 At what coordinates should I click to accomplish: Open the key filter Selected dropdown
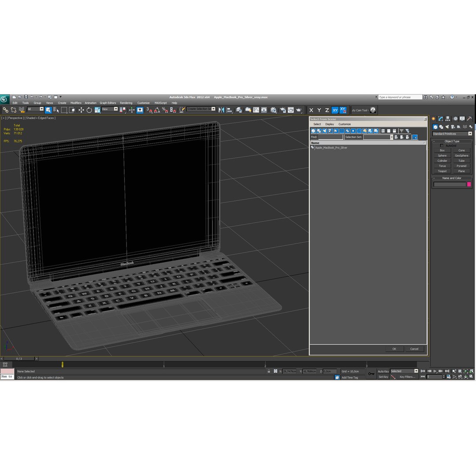pyautogui.click(x=404, y=371)
